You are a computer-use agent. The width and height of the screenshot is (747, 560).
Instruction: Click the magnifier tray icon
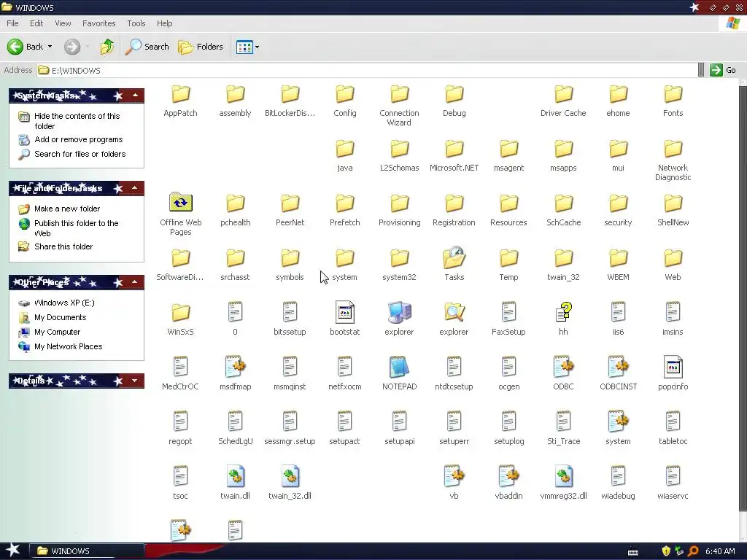coord(693,551)
